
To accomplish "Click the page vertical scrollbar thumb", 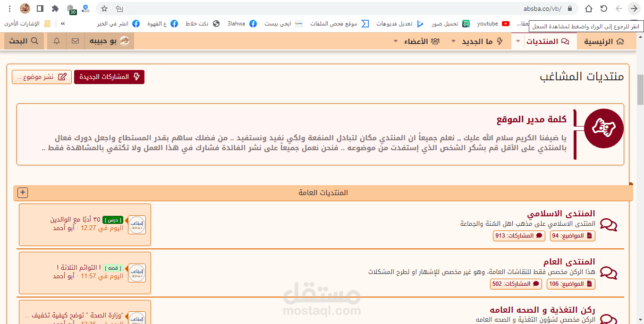I will 640,89.
